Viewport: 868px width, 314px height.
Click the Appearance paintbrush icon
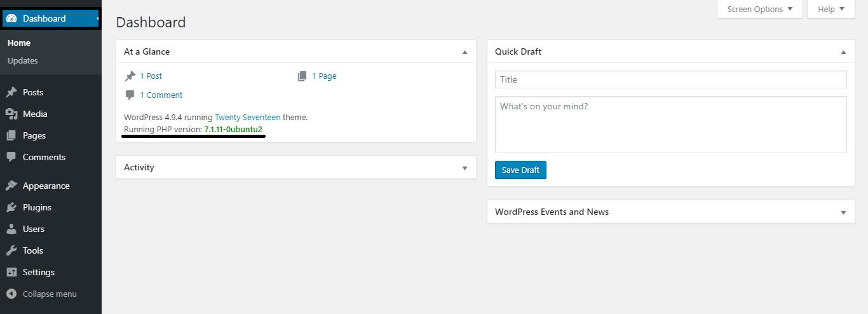click(x=11, y=186)
